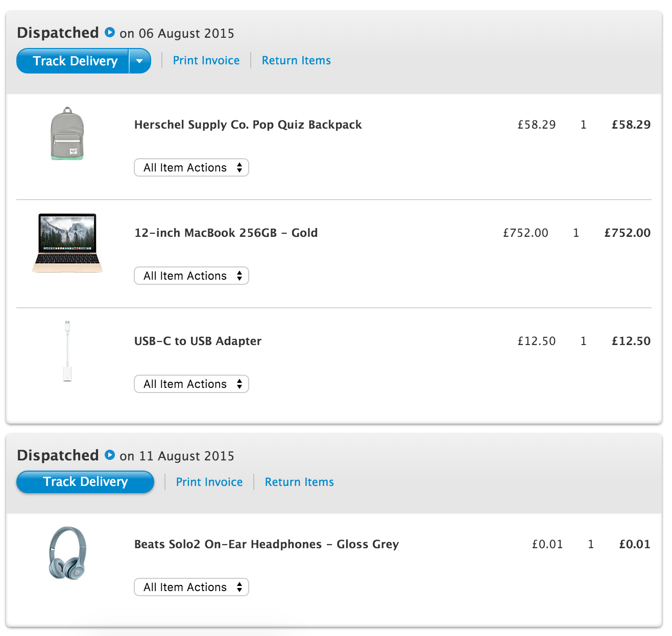Click Track Delivery for 06 August order
The image size is (672, 636).
pos(75,61)
